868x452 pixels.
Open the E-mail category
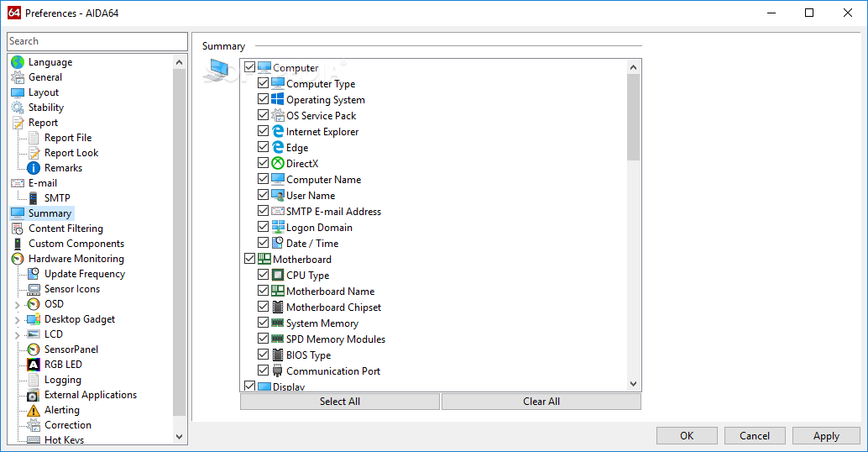pos(43,183)
